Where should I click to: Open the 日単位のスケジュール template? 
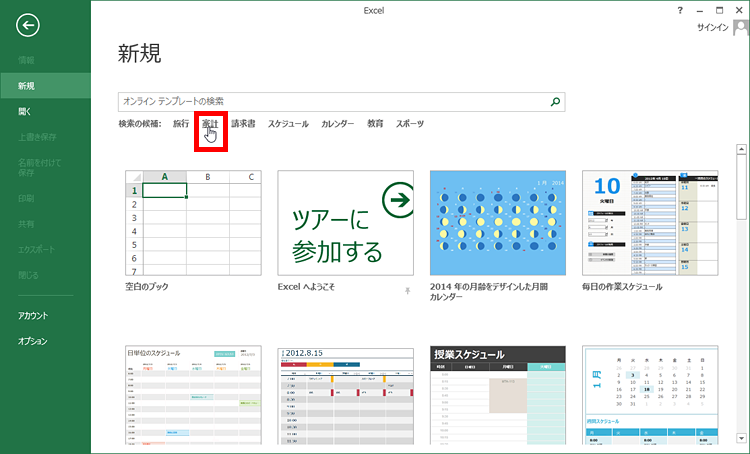(x=193, y=395)
